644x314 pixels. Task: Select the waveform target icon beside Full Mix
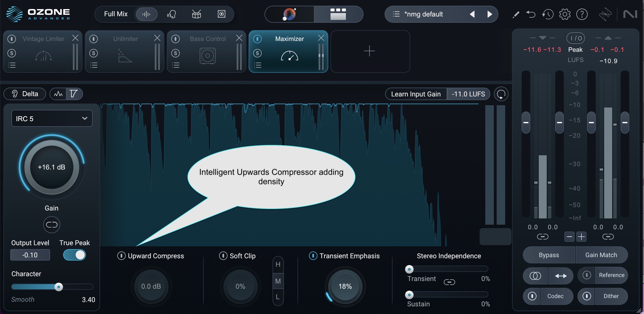(x=146, y=14)
